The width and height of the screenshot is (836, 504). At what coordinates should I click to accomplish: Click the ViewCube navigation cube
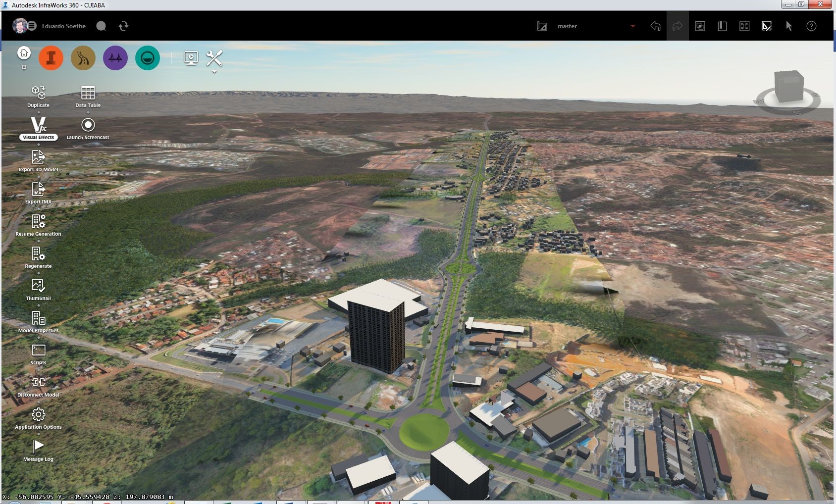pos(788,87)
